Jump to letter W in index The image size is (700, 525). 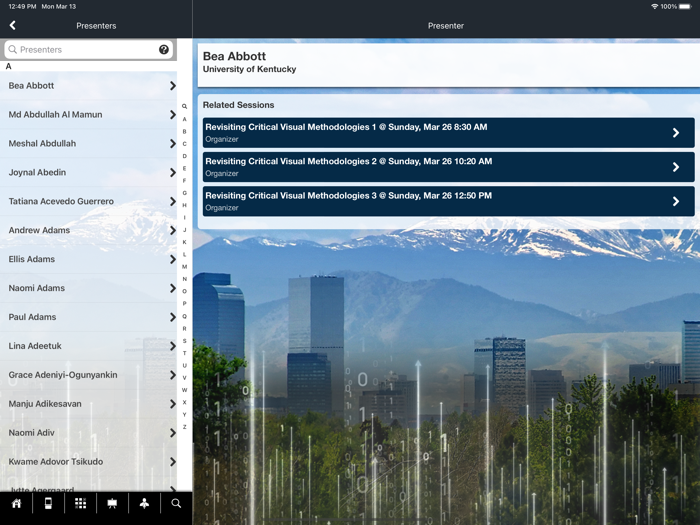pyautogui.click(x=184, y=390)
